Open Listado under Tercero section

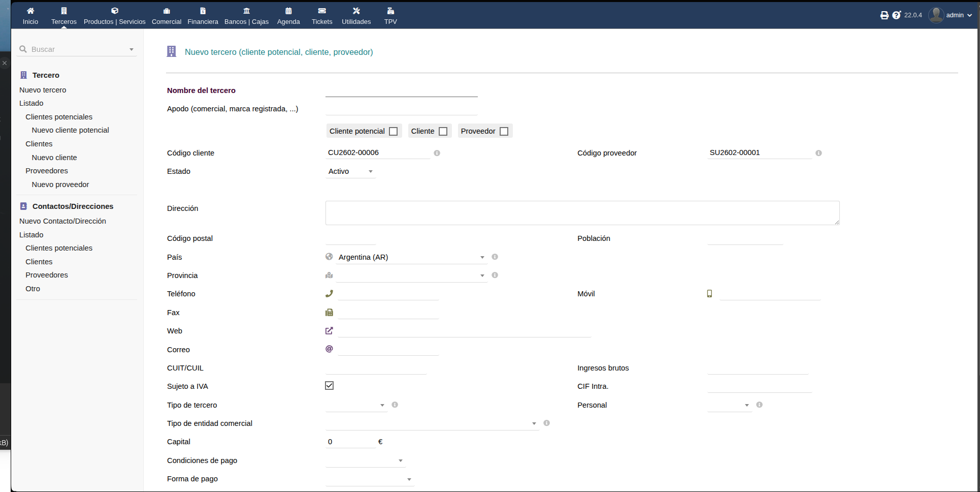coord(31,103)
